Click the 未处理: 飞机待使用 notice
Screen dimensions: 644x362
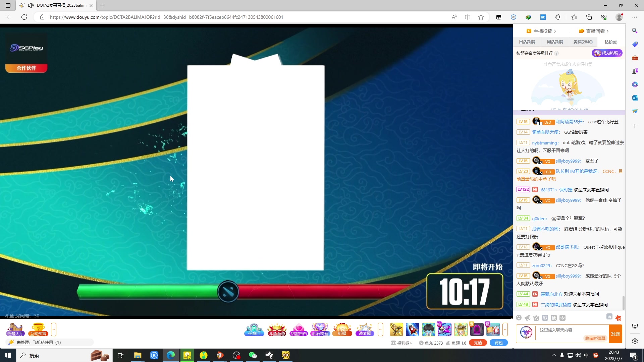pos(49,342)
